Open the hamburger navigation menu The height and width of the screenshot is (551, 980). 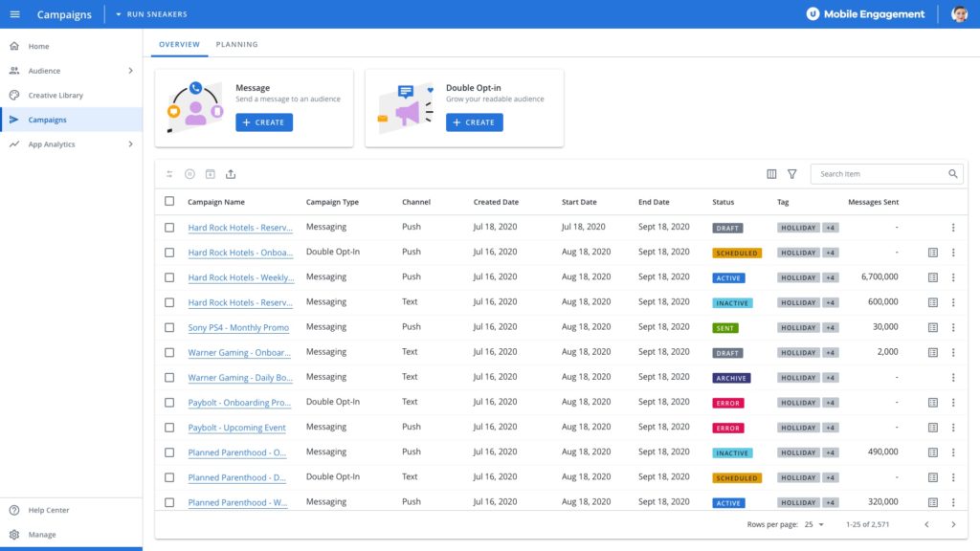click(x=15, y=13)
